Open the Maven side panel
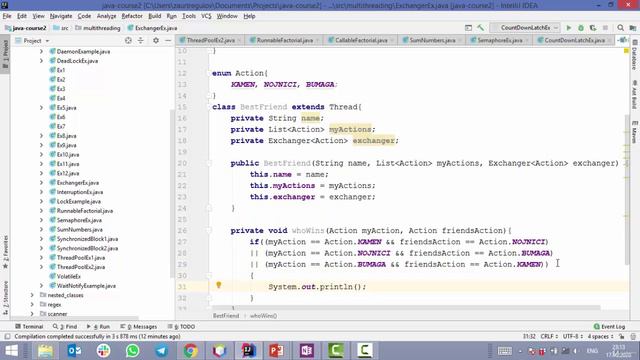Image resolution: width=640 pixels, height=360 pixels. point(635,132)
